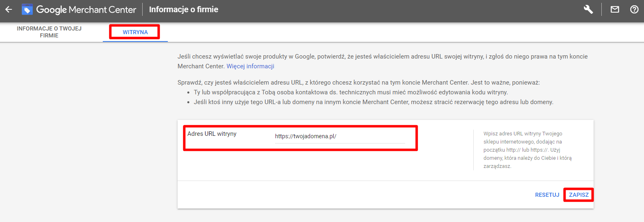
Task: Select the Witryna tab
Action: click(x=135, y=32)
